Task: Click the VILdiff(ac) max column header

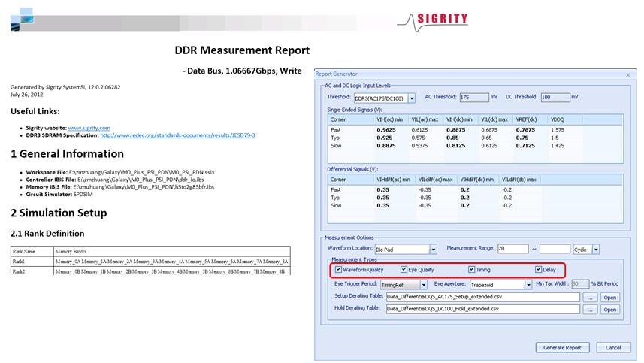Action: [x=436, y=180]
